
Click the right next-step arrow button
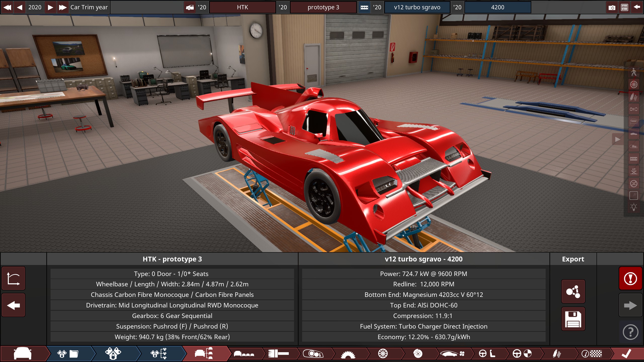tap(630, 305)
